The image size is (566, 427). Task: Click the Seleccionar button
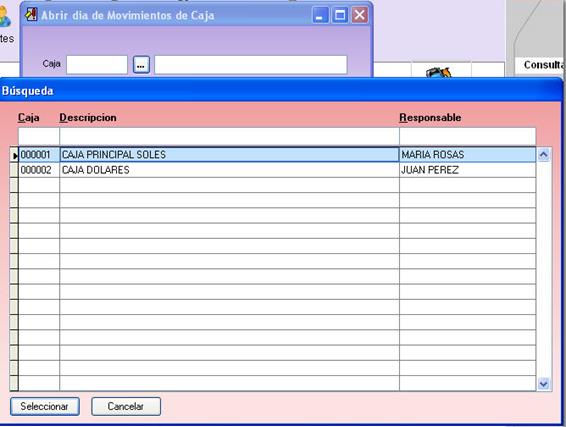point(45,406)
